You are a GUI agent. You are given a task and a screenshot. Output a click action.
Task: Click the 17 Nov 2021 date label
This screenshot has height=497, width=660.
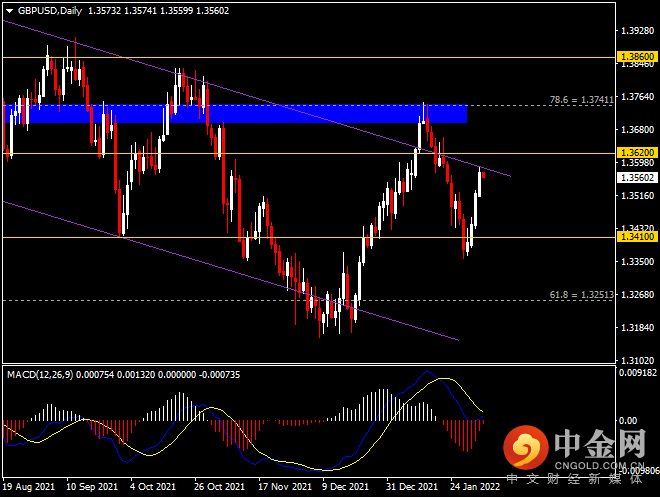tap(285, 487)
